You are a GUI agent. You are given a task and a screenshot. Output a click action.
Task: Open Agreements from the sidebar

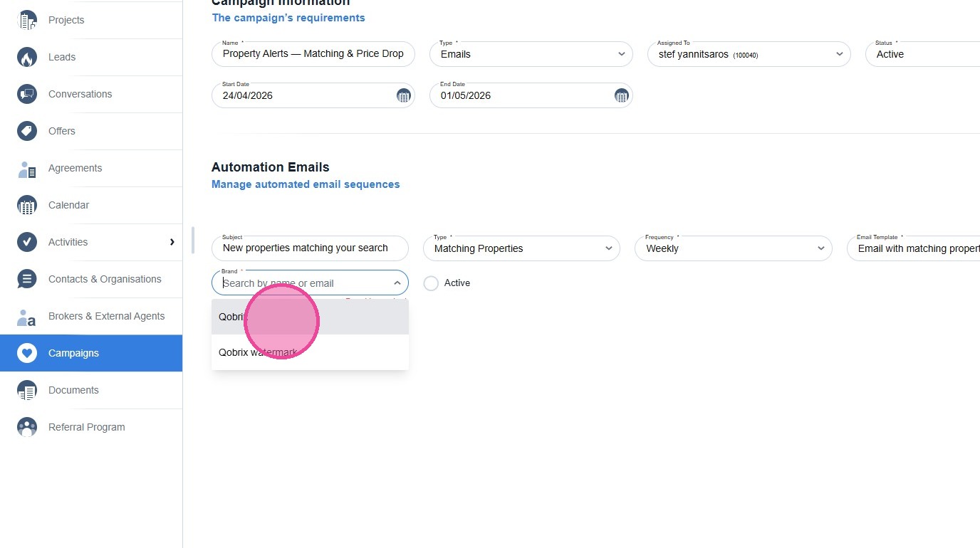pos(75,168)
